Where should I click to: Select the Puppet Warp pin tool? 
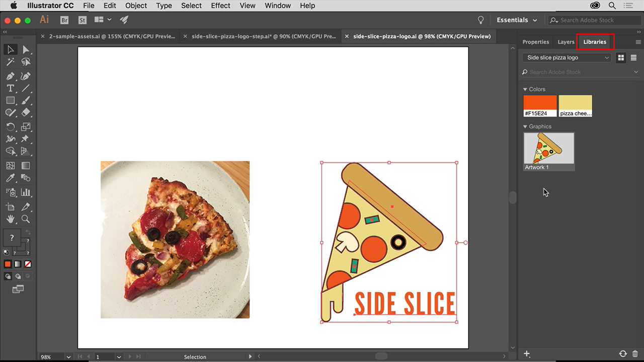point(26,139)
